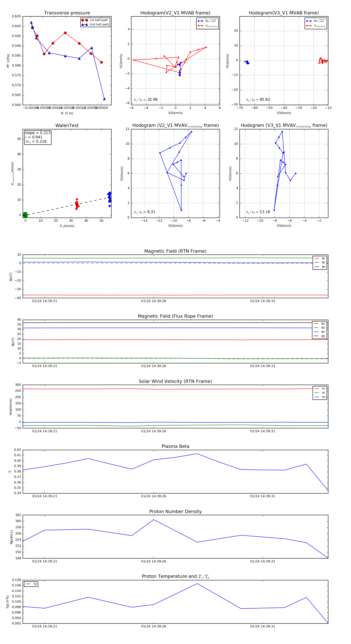
Task: Click the red Vr line in velocity plot
Action: (175, 389)
